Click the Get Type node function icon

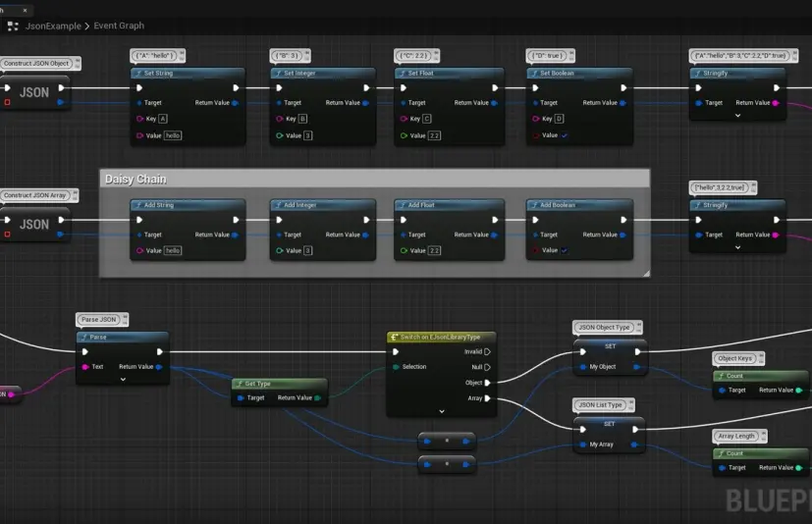point(239,384)
